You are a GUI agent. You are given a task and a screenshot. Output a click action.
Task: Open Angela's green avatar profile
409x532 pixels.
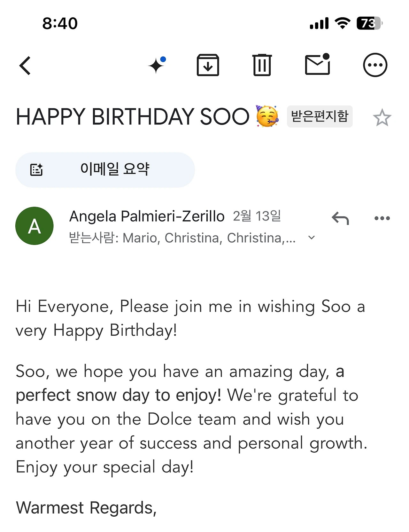coord(35,226)
